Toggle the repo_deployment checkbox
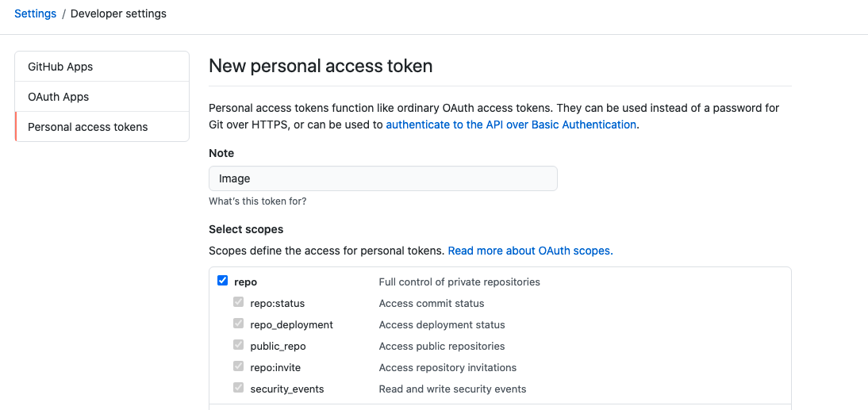 (x=238, y=324)
